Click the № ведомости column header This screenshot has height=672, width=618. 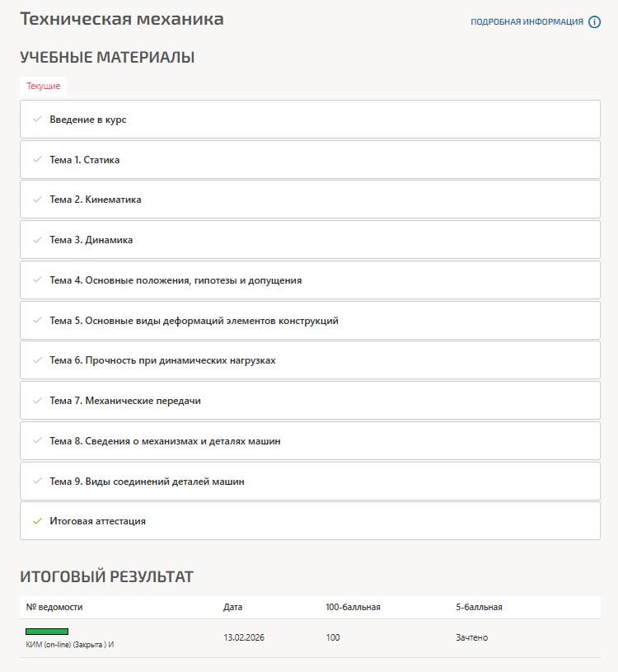click(x=54, y=608)
